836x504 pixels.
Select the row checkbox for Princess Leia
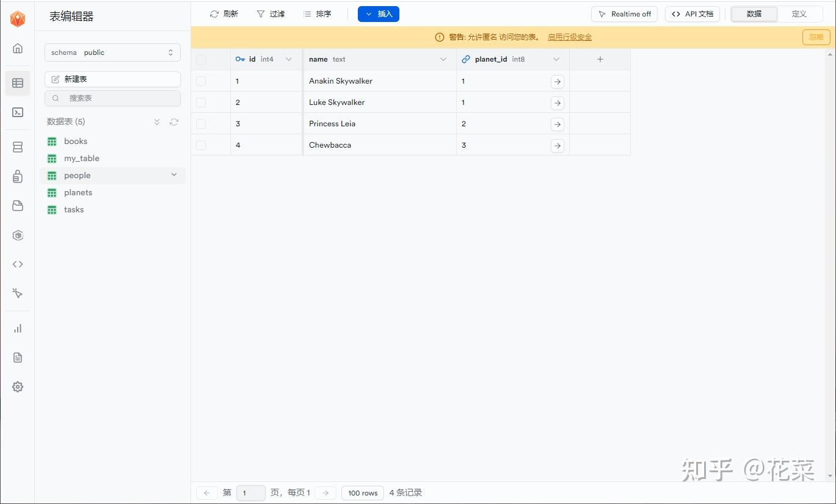tap(201, 124)
